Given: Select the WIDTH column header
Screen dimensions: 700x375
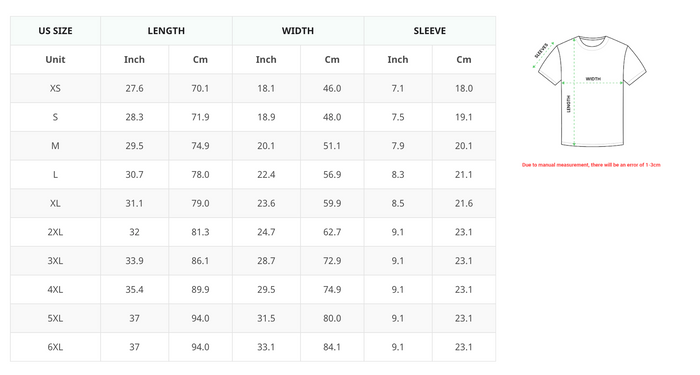Looking at the screenshot, I should (298, 31).
